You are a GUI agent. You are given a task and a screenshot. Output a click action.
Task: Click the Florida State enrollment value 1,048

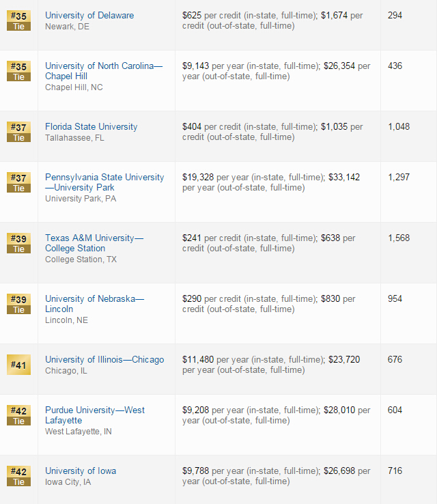coord(399,126)
